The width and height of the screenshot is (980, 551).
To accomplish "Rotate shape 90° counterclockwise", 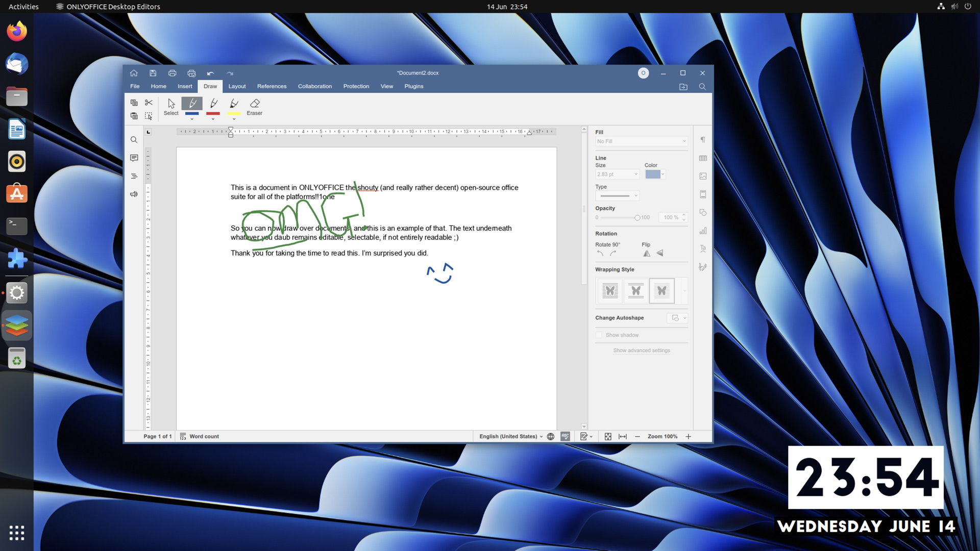I will tap(600, 254).
